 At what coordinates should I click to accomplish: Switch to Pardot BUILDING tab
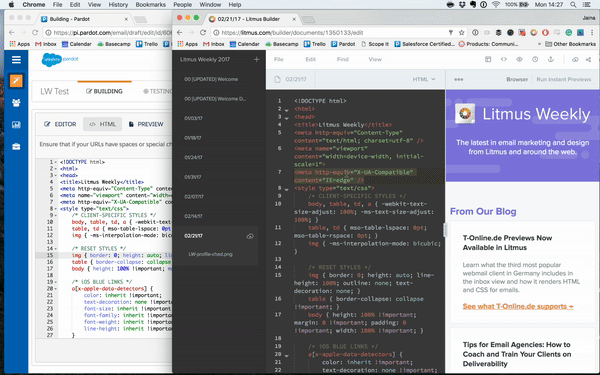(x=104, y=91)
